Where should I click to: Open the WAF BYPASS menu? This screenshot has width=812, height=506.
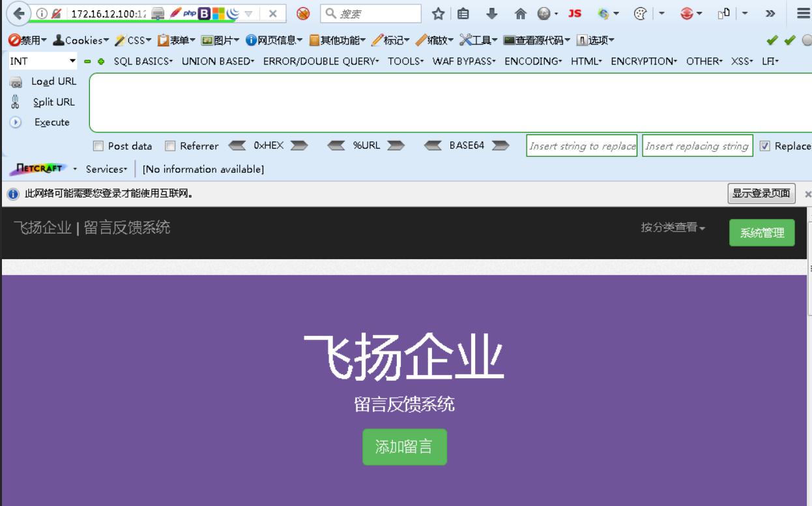tap(464, 61)
